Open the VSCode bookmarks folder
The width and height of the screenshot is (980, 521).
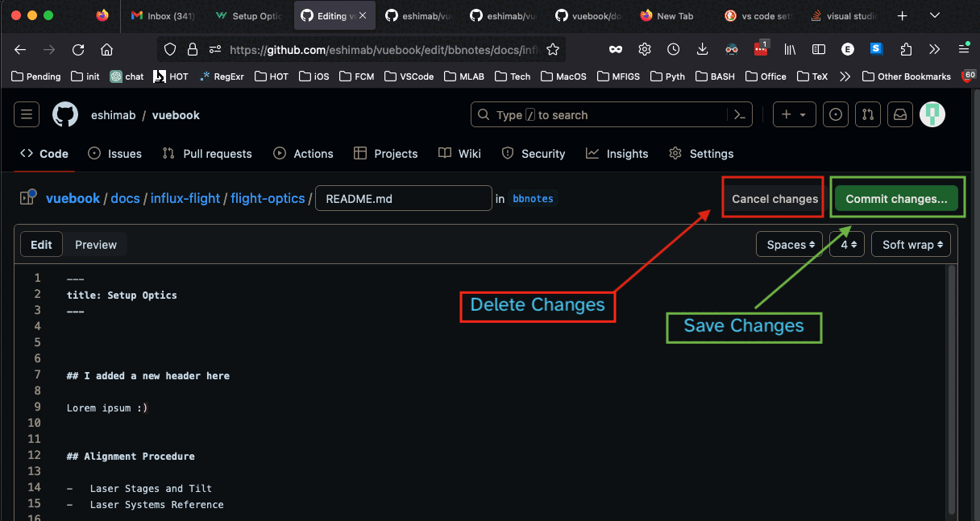coord(411,76)
